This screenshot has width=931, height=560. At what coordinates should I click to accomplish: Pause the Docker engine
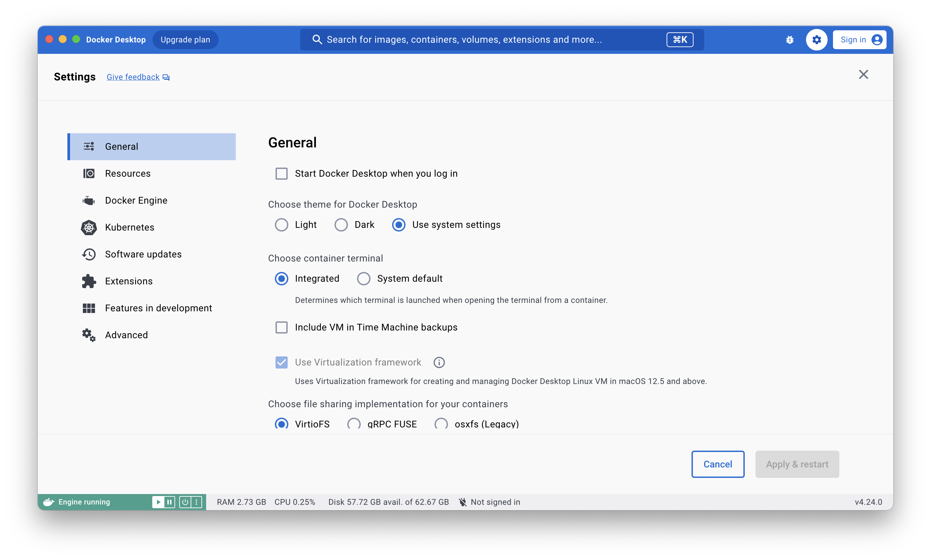[x=169, y=502]
